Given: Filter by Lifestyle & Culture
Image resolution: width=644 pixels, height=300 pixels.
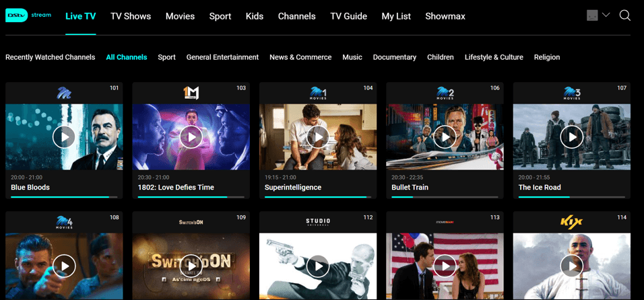Looking at the screenshot, I should pyautogui.click(x=494, y=57).
